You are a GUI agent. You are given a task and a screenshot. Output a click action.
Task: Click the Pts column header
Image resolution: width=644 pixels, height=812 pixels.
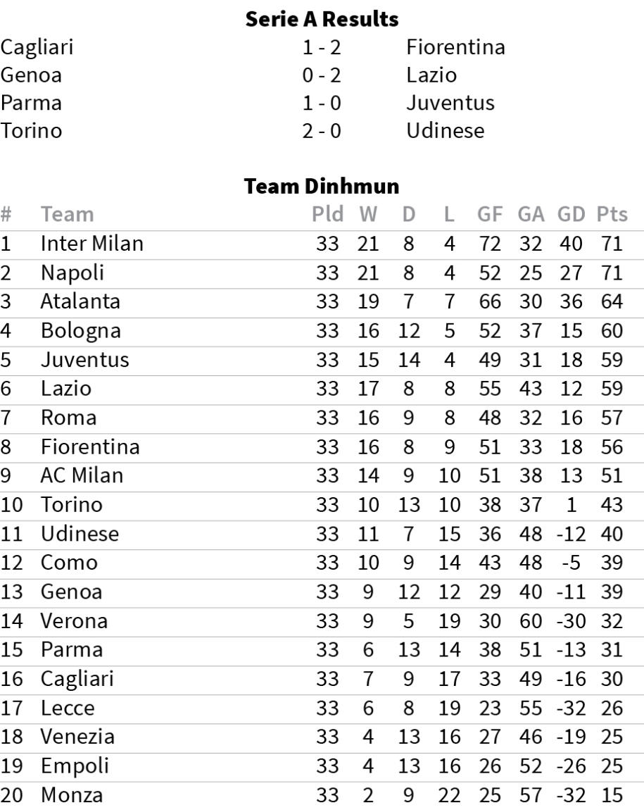pos(612,214)
